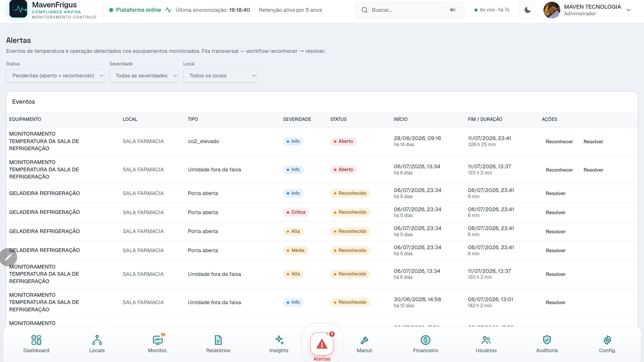
Task: Click the MavenFrigus logo icon
Action: click(18, 9)
